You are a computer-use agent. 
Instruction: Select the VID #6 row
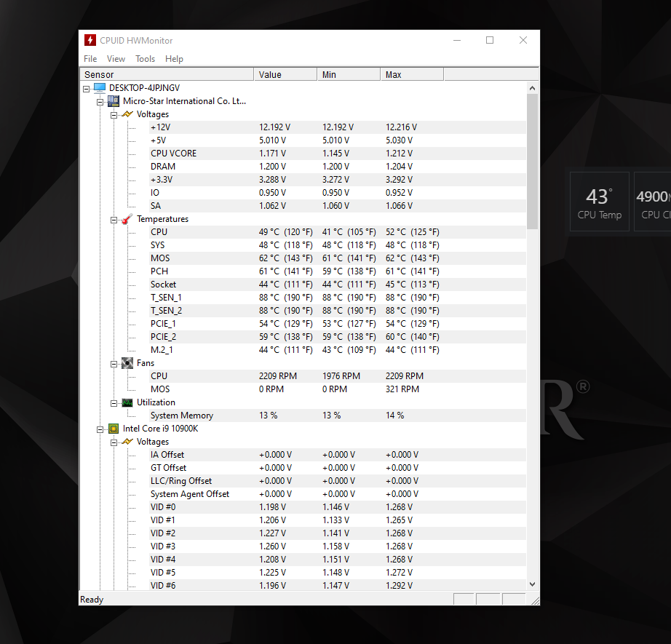[337, 585]
